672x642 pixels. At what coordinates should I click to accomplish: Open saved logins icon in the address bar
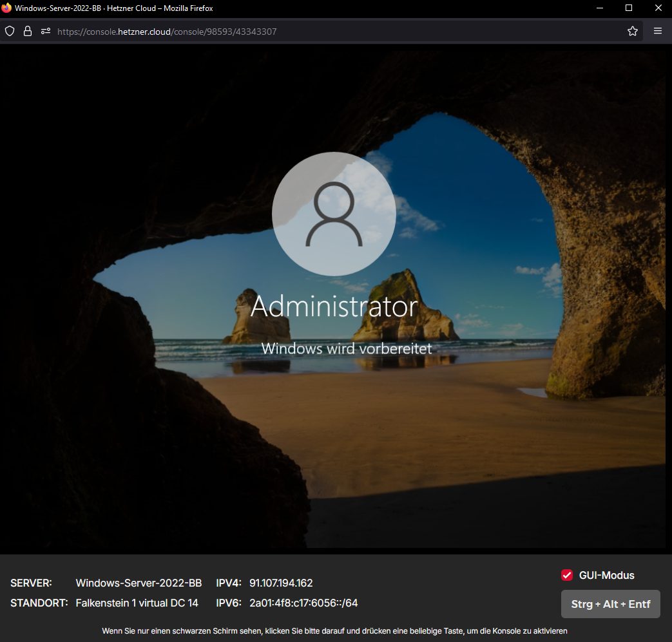(44, 30)
